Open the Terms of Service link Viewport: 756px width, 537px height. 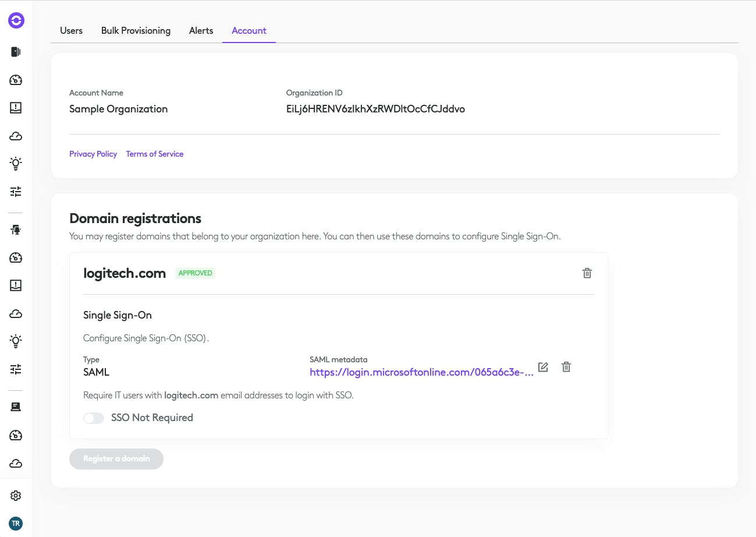pyautogui.click(x=155, y=154)
